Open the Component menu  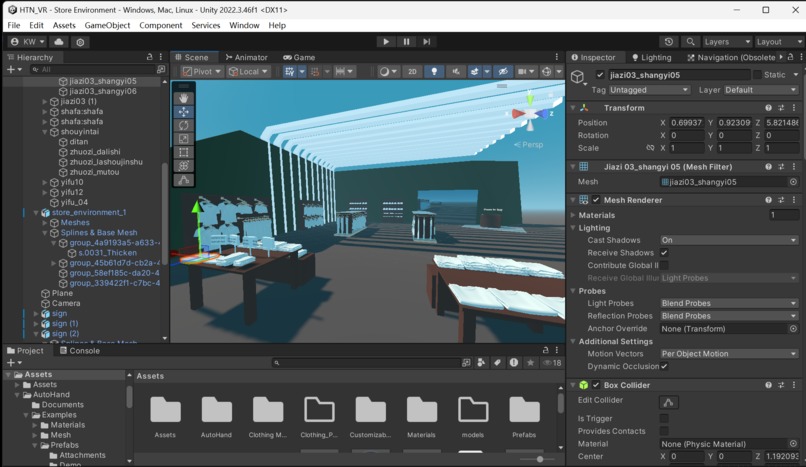click(160, 25)
